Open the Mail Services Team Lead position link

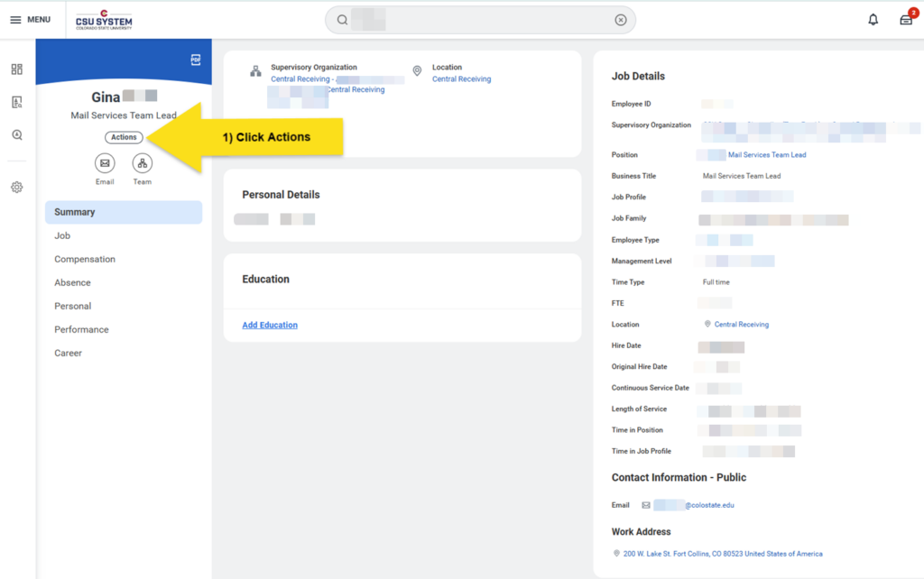767,155
